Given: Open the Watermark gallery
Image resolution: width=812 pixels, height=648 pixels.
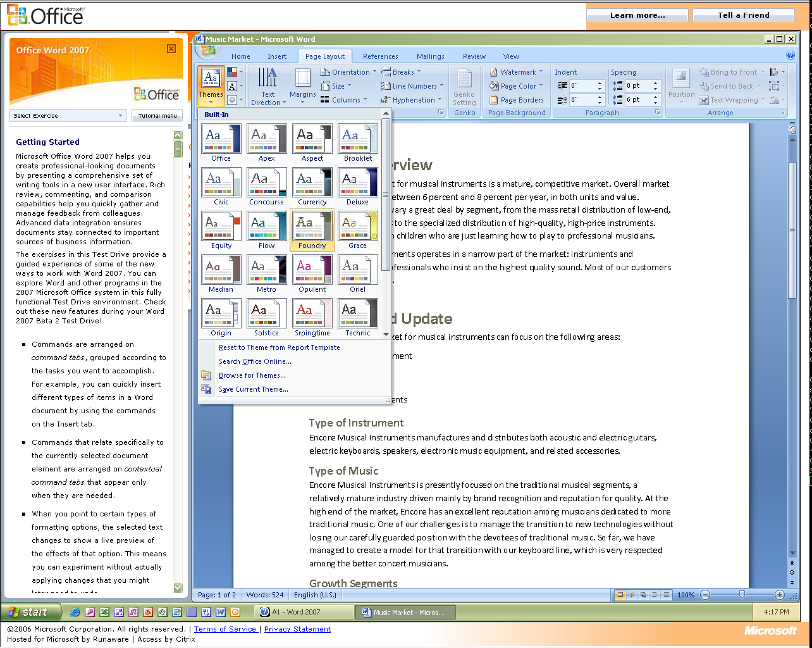Looking at the screenshot, I should (516, 72).
